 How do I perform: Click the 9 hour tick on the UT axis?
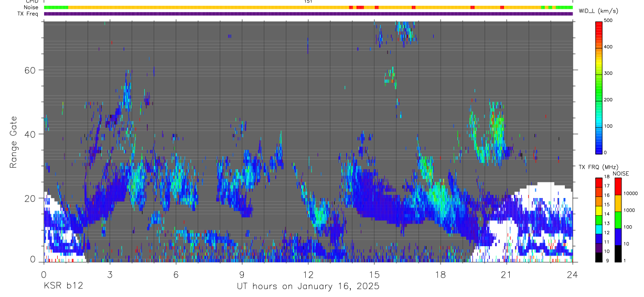pos(242,274)
